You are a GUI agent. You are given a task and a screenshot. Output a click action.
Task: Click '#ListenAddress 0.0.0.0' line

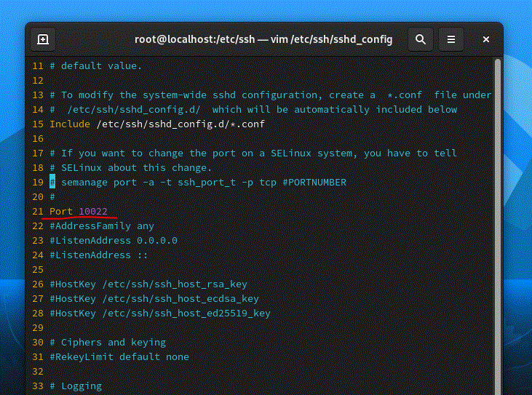coord(114,241)
